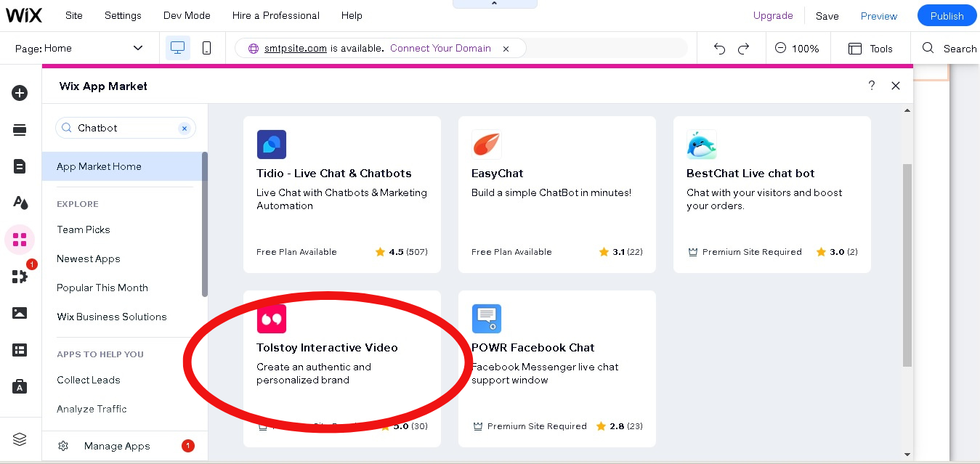Open the puzzle-piece apps icon with badge
Image resolution: width=980 pixels, height=464 pixels.
(20, 277)
